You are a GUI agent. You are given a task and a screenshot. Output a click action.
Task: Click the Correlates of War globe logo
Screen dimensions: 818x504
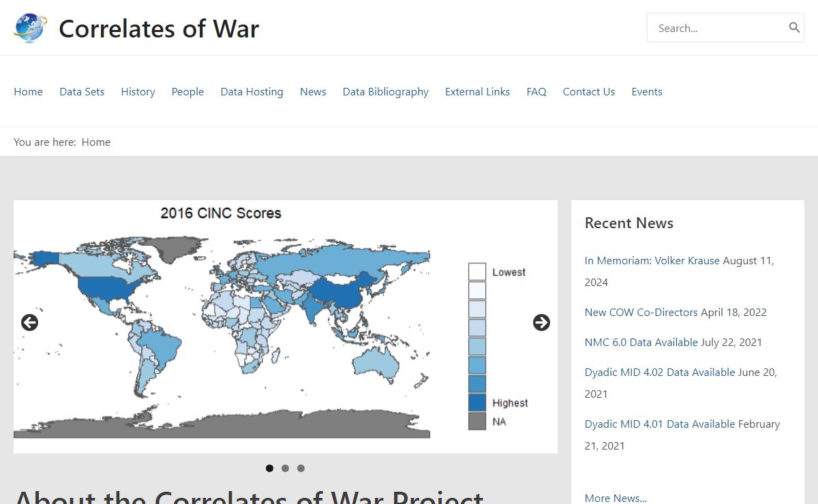[x=31, y=28]
